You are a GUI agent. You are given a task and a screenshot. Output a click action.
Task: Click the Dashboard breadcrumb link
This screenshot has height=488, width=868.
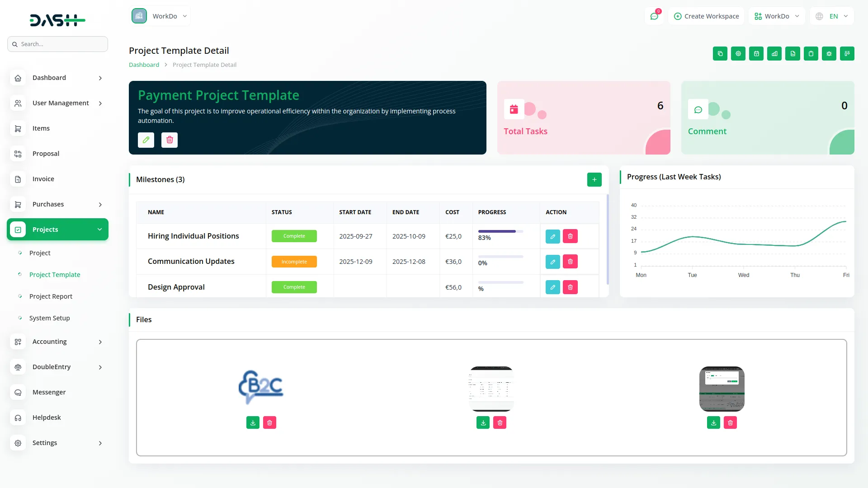coord(144,65)
